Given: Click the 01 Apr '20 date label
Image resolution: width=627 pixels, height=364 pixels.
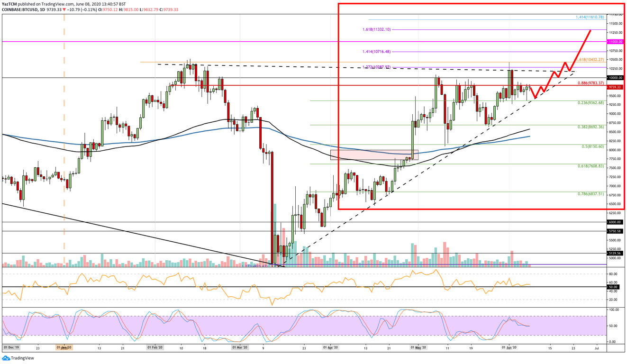Looking at the screenshot, I should pos(330,348).
